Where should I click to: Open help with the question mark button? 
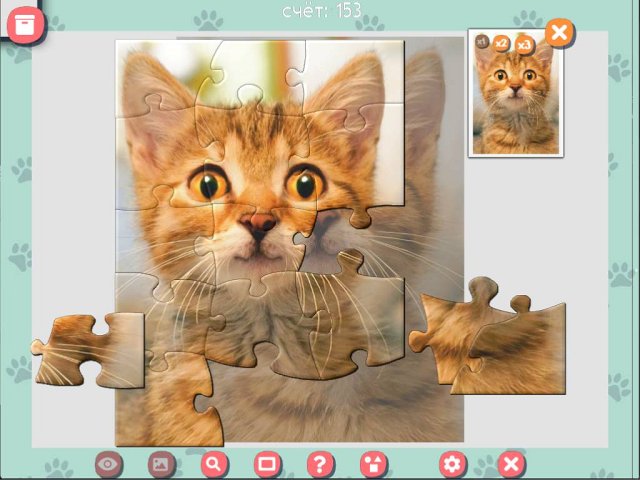click(319, 464)
